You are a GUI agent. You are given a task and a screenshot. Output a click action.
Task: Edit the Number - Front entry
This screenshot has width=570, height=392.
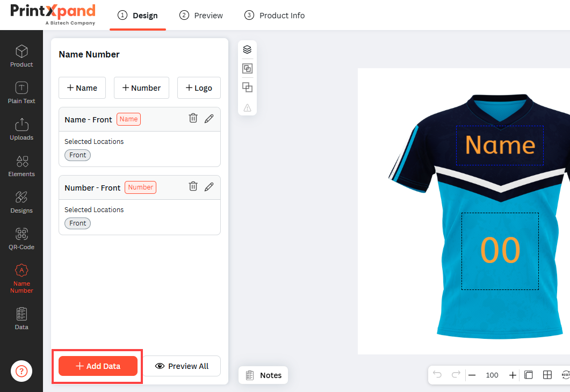[x=209, y=187]
